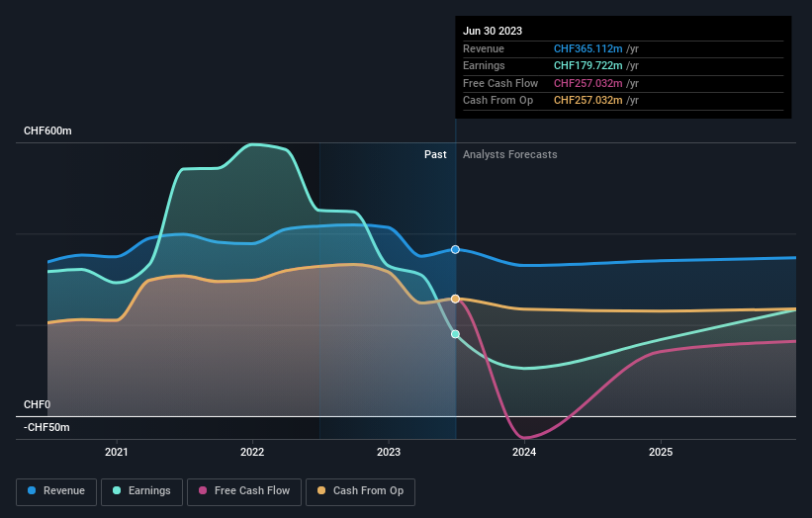Click the Free Cash Flow CHF257.032m value
The height and width of the screenshot is (518, 812).
pos(587,83)
